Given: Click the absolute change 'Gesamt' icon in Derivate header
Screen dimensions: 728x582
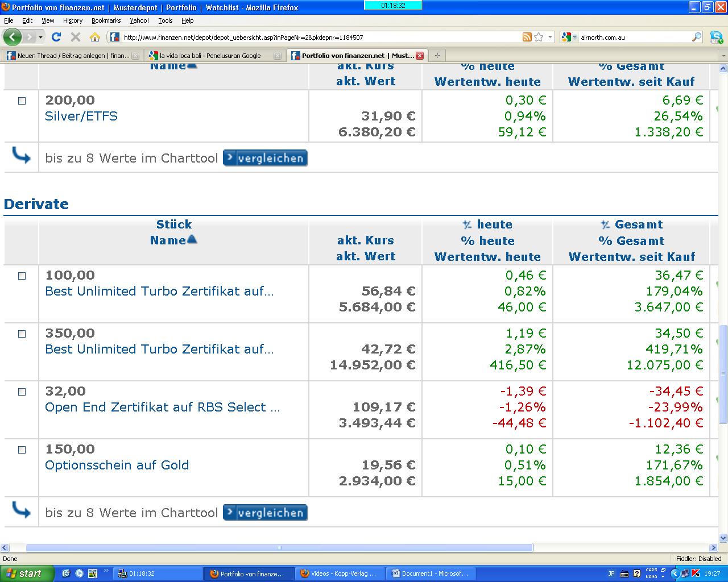Looking at the screenshot, I should [x=605, y=225].
